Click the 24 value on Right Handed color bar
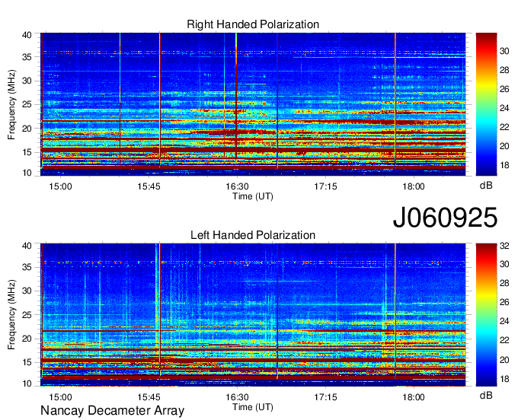The image size is (518, 420). 504,108
